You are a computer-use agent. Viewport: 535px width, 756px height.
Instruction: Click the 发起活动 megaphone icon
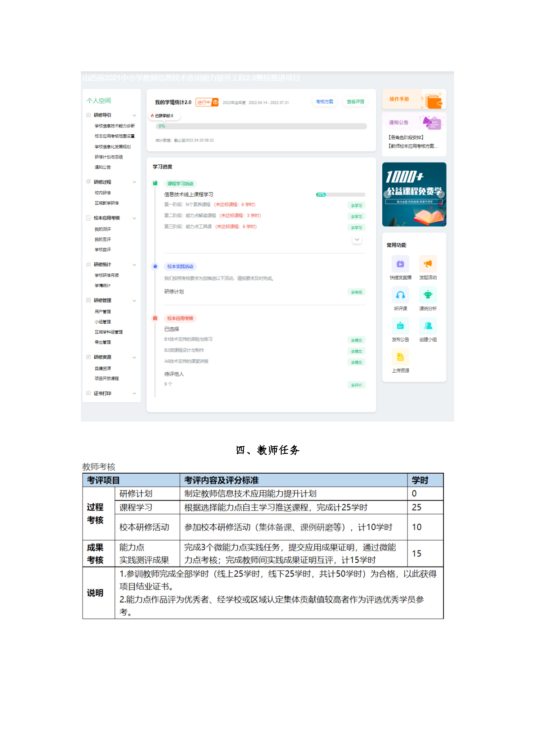[428, 264]
